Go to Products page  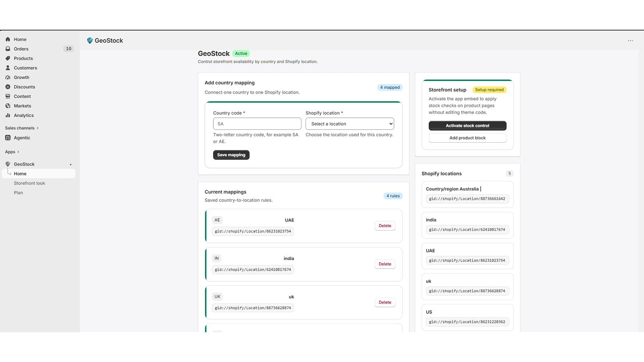[x=23, y=58]
